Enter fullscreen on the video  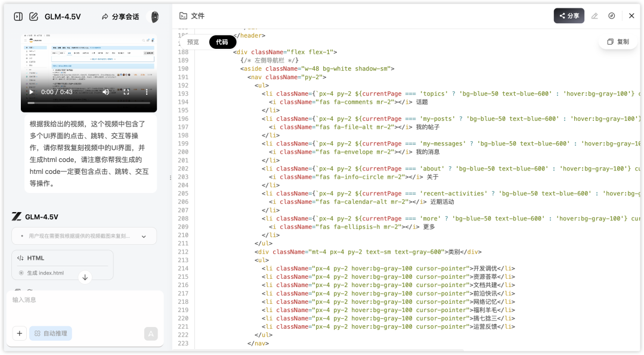(126, 92)
